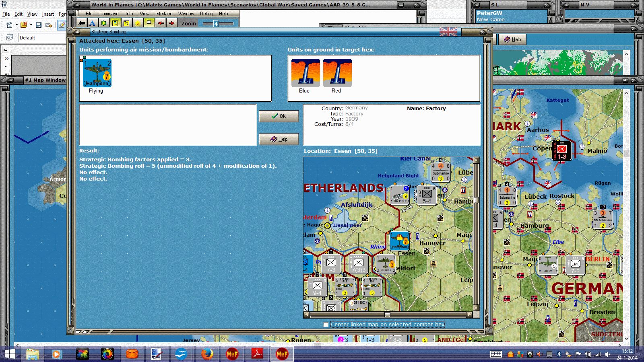The height and width of the screenshot is (362, 644).
Task: Click the yellow unit counter display icon
Action: (x=115, y=23)
